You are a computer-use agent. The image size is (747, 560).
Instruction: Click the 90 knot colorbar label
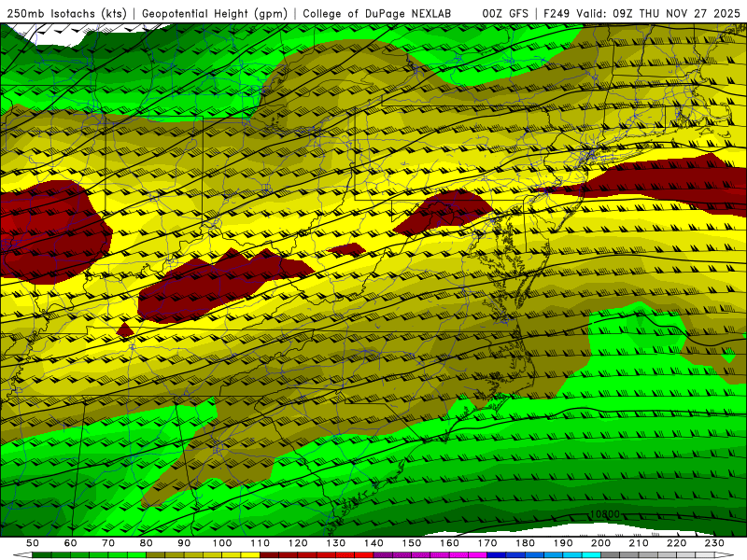tap(184, 543)
